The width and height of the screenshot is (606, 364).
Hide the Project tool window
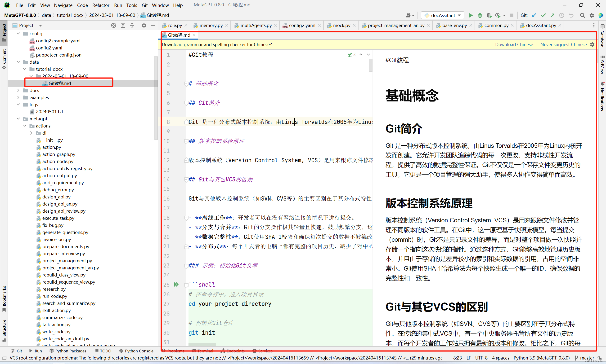(153, 25)
